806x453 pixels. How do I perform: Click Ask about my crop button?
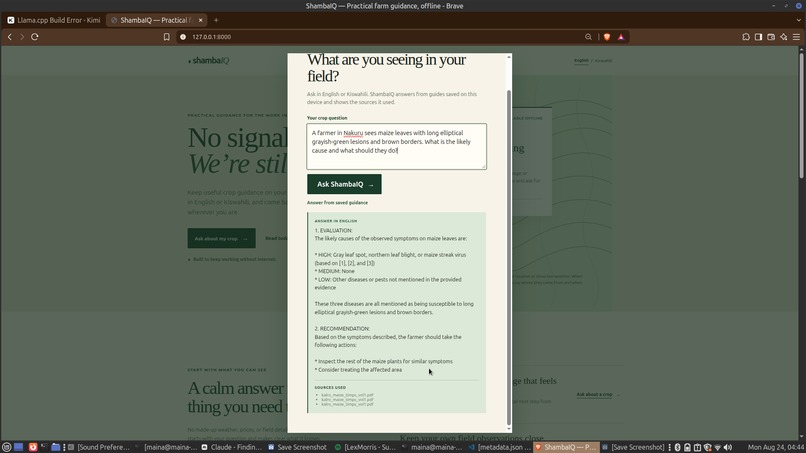(222, 239)
